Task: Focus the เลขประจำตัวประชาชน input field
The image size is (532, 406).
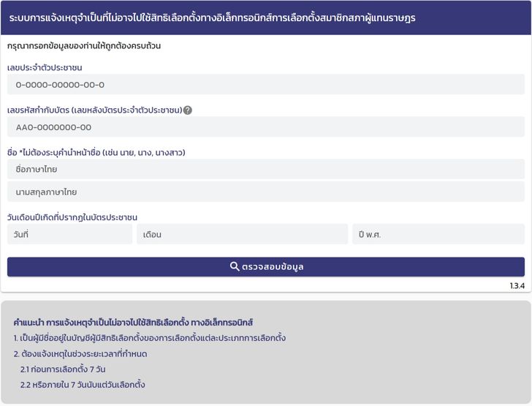Action: 266,85
